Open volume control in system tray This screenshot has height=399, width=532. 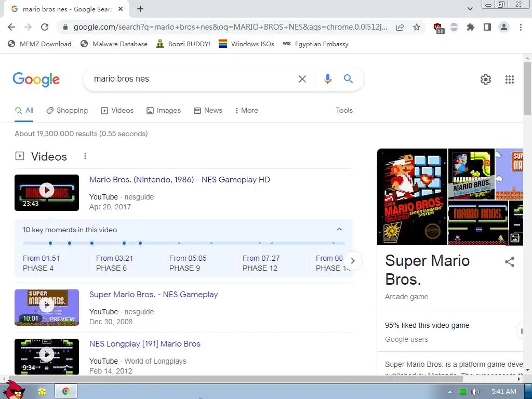(475, 392)
